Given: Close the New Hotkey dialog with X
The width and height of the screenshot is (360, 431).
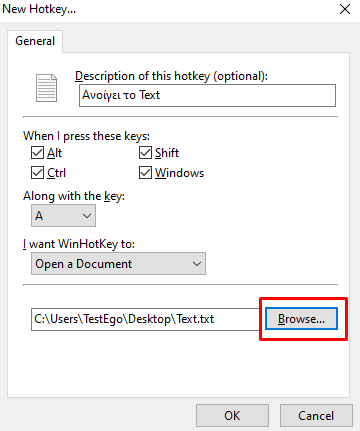Looking at the screenshot, I should tap(345, 9).
